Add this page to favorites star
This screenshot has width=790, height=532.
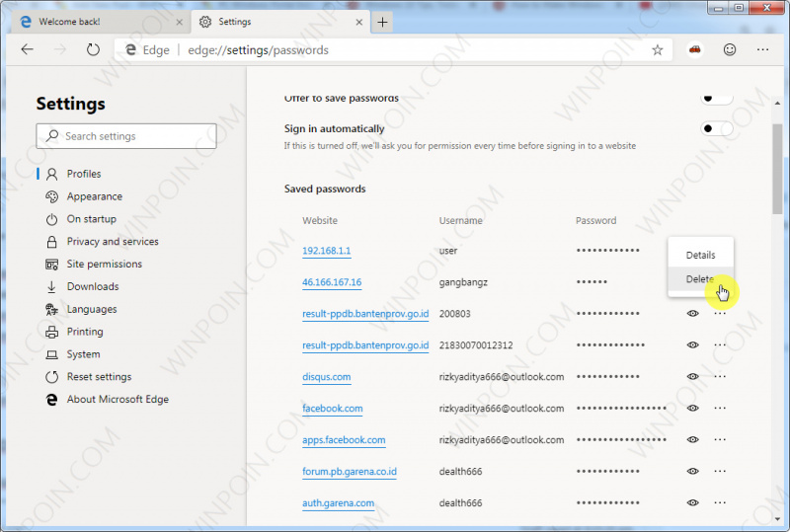657,50
